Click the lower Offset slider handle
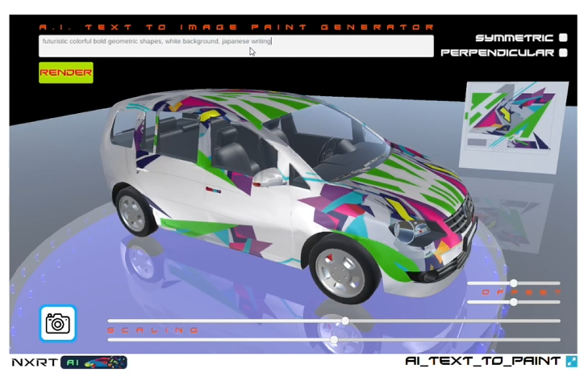This screenshot has width=588, height=390. (x=514, y=302)
